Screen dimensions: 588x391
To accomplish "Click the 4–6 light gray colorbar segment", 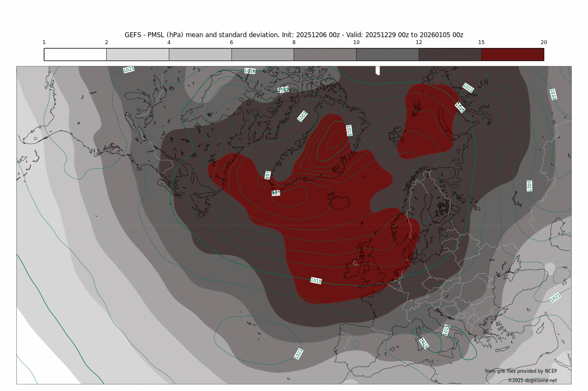I will pos(200,54).
